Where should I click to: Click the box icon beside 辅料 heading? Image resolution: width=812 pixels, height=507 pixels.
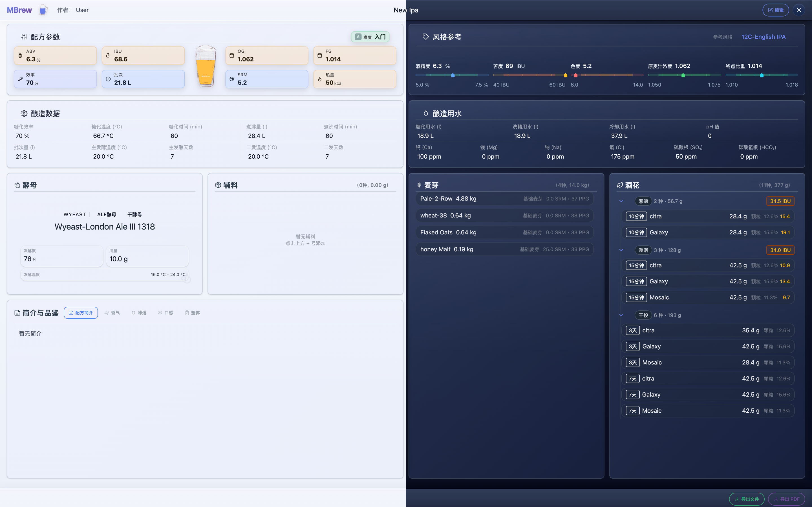218,185
